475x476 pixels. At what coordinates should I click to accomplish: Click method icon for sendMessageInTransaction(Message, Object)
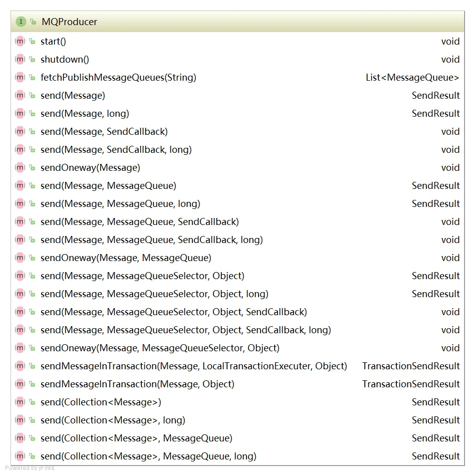[x=20, y=384]
